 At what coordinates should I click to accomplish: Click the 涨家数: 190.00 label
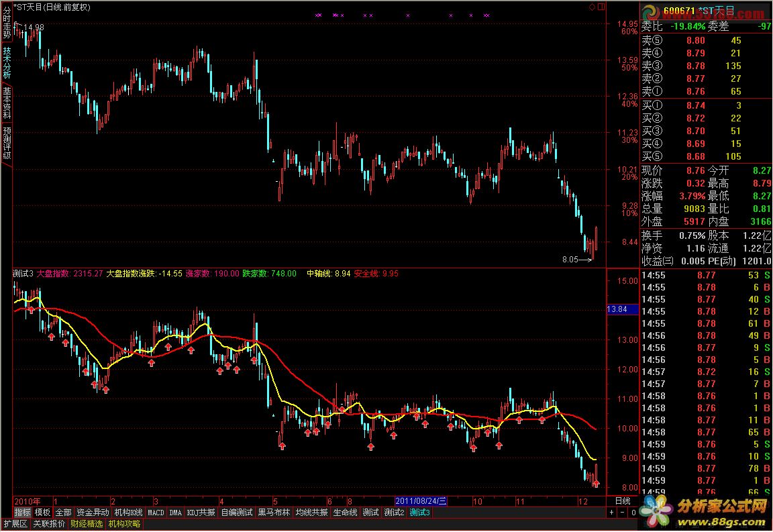click(x=213, y=274)
